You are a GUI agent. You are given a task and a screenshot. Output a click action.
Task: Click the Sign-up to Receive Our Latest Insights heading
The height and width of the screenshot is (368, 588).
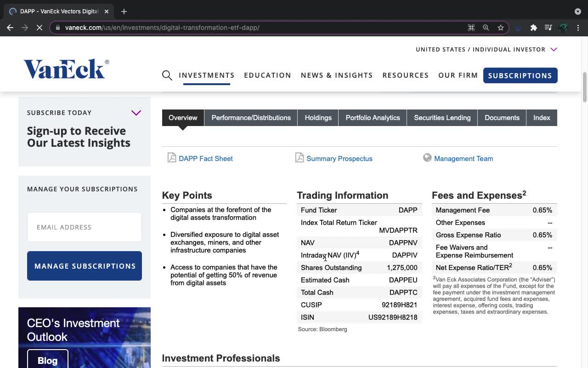click(x=79, y=137)
